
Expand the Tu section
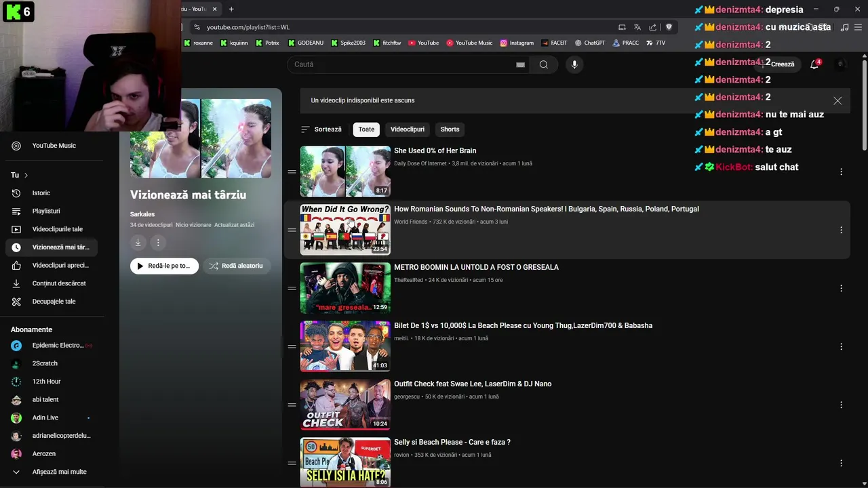coord(20,175)
